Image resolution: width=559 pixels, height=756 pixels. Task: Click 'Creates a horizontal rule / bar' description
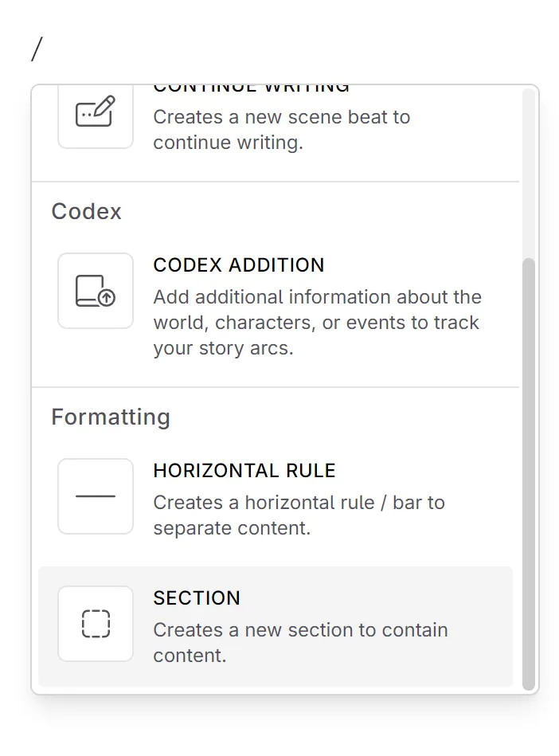coord(299,503)
